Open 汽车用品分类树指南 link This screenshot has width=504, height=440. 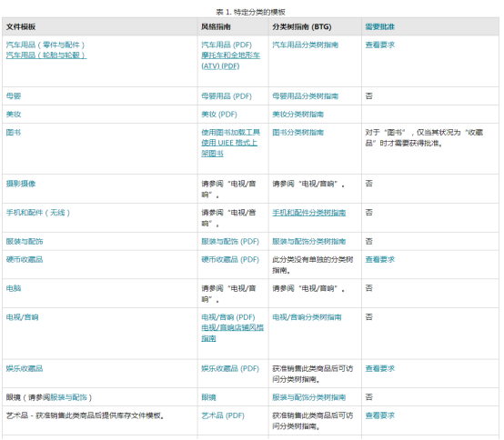tap(305, 45)
